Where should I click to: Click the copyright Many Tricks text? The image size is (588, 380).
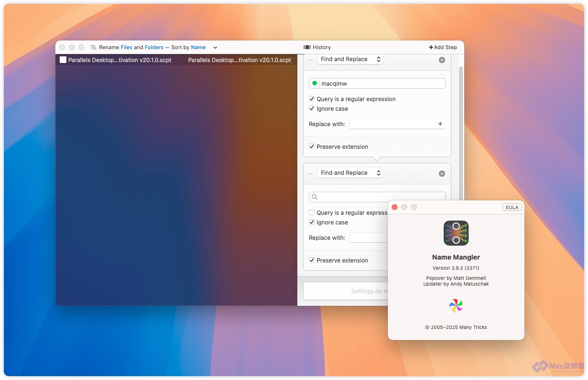(456, 327)
